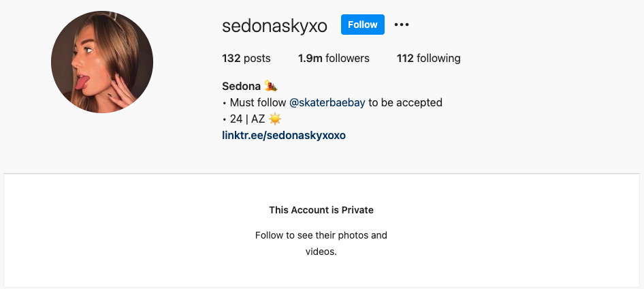Click the "to be accepted" text
Screen dimensions: 644x289
405,102
